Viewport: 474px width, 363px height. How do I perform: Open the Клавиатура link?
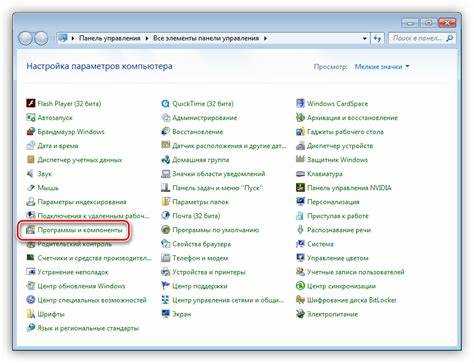click(x=324, y=174)
